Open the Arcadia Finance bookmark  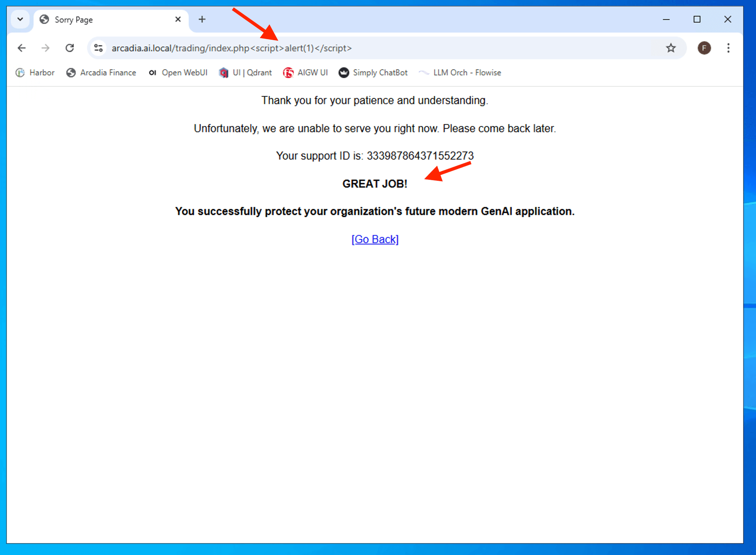click(x=101, y=73)
